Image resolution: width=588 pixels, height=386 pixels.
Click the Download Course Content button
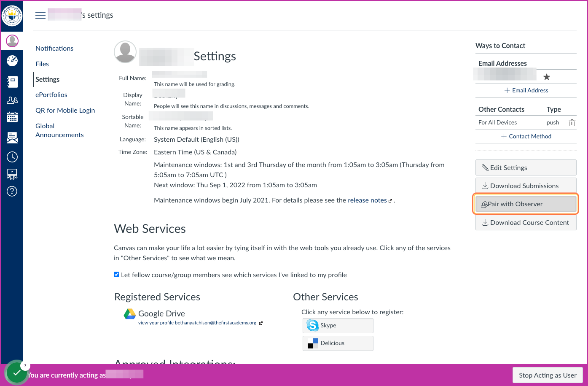[x=526, y=222]
